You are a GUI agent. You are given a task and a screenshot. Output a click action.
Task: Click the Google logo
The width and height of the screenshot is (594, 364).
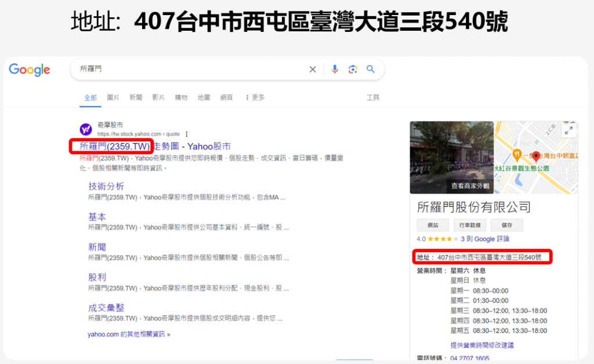(x=30, y=70)
